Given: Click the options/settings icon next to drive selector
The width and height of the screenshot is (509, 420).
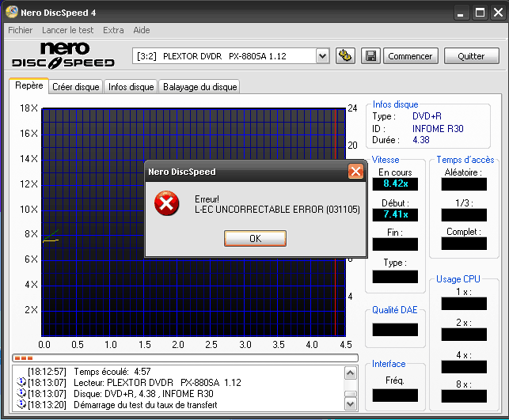Looking at the screenshot, I should 345,56.
